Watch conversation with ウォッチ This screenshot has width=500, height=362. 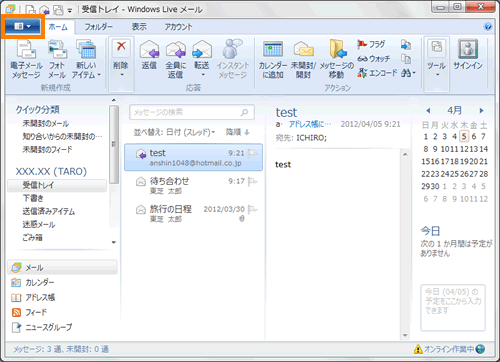coord(373,59)
